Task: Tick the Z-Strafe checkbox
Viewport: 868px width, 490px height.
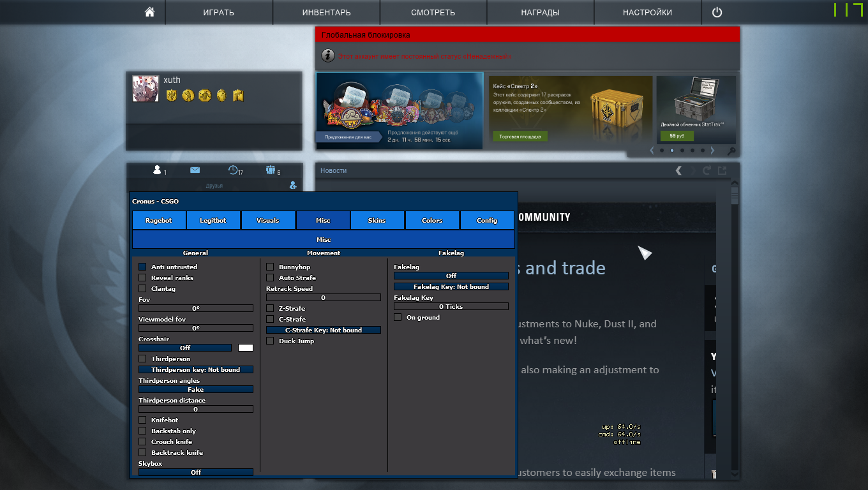Action: [x=270, y=308]
